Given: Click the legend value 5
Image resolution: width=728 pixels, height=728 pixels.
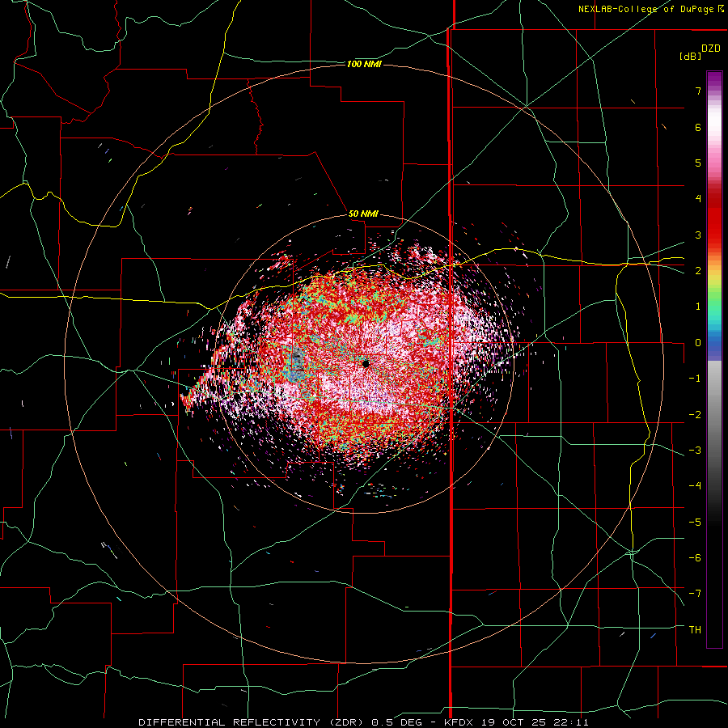Looking at the screenshot, I should pos(698,163).
